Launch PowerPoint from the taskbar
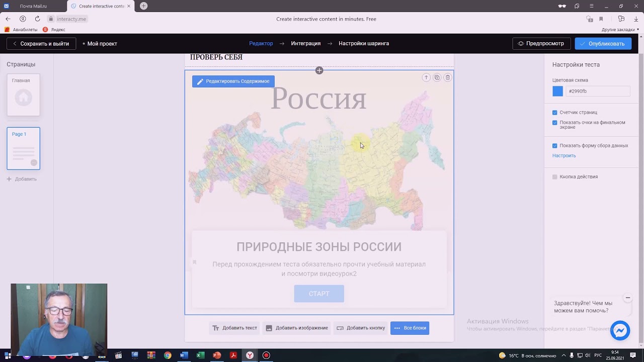 (x=217, y=355)
